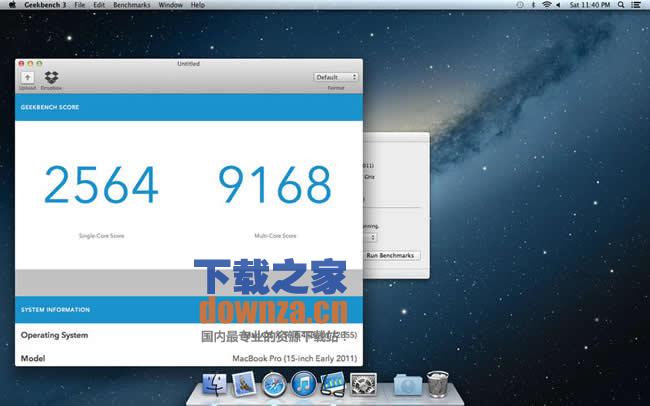Click Run Benchmarks in the background window
Image resolution: width=650 pixels, height=406 pixels.
tap(390, 255)
